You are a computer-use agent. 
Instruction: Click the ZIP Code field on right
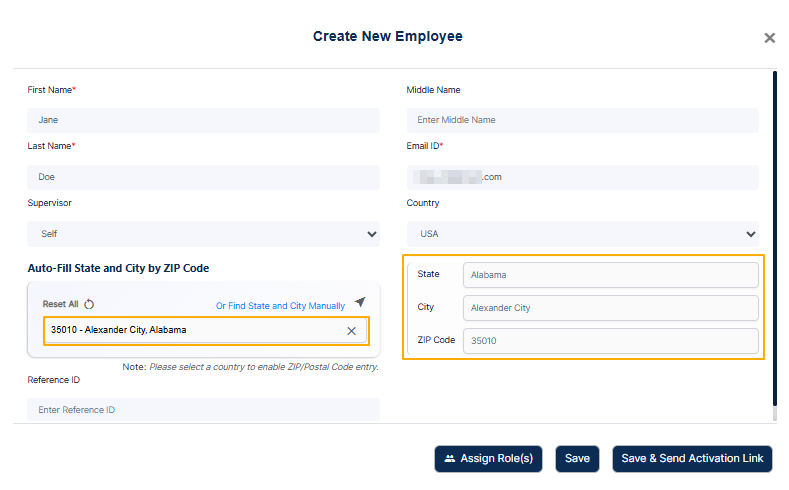click(x=610, y=341)
